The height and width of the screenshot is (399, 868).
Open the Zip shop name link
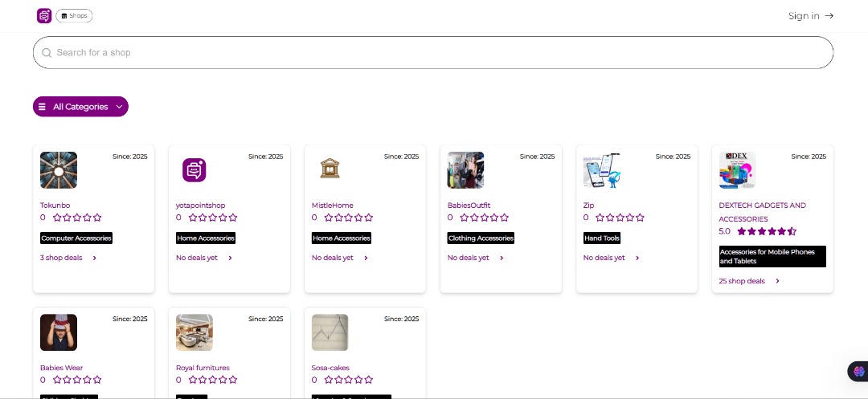coord(588,205)
